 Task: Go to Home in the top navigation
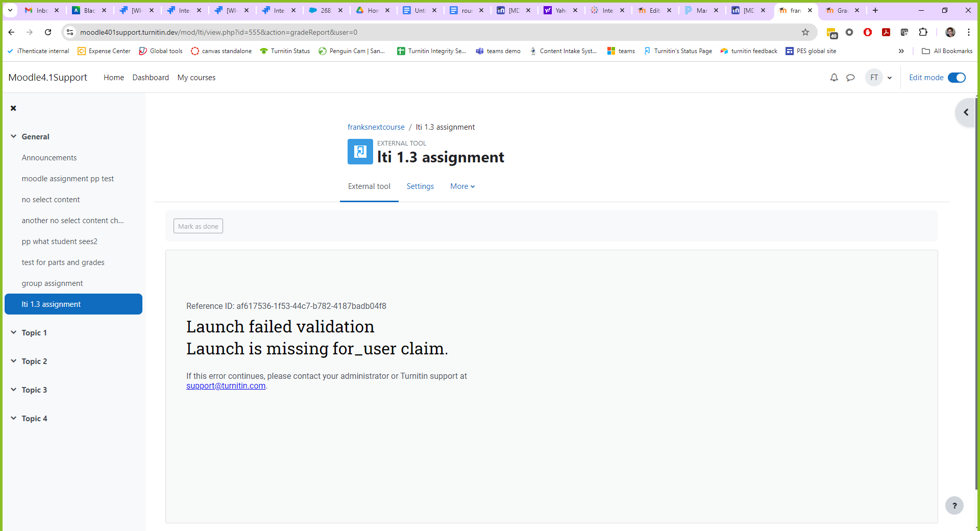[x=114, y=78]
